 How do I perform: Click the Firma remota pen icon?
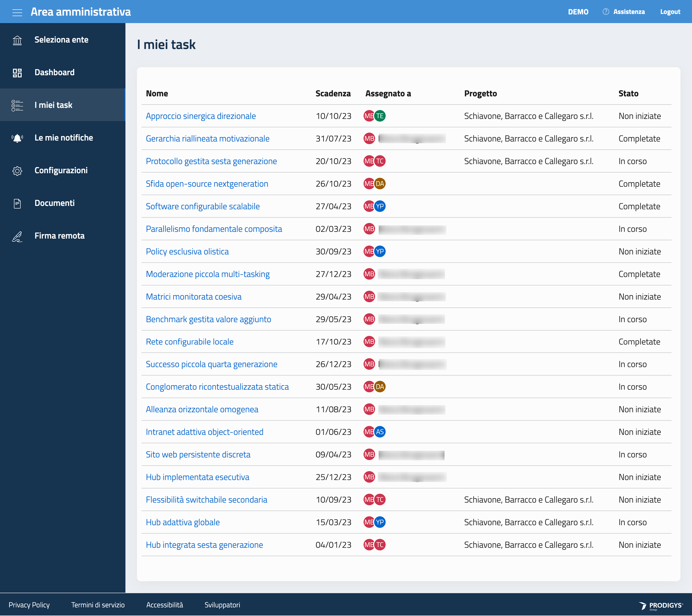click(17, 236)
